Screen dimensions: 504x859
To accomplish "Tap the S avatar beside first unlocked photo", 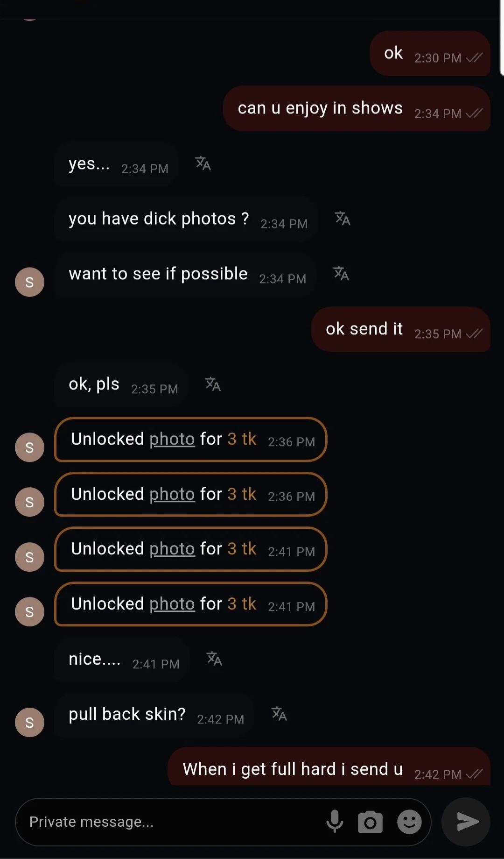I will coord(29,447).
